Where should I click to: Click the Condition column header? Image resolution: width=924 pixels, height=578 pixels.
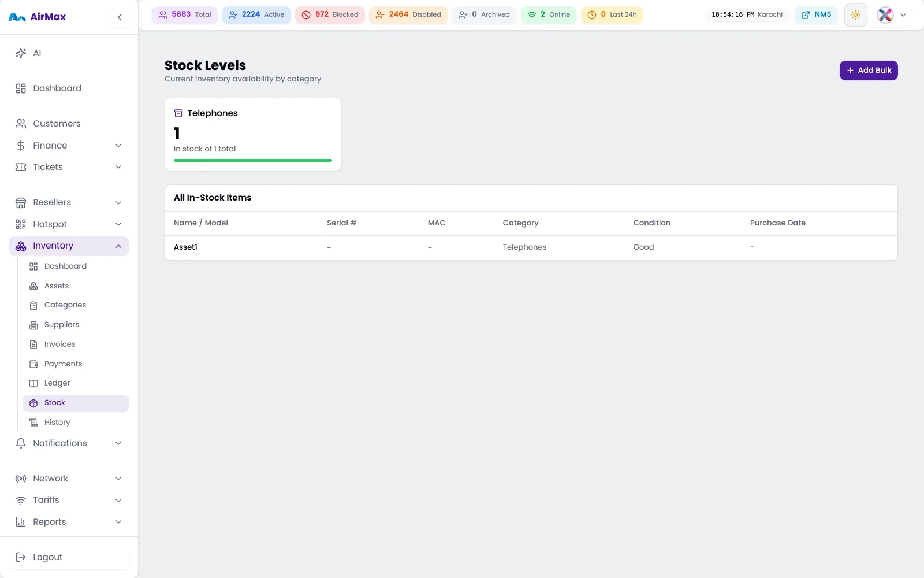click(x=651, y=223)
